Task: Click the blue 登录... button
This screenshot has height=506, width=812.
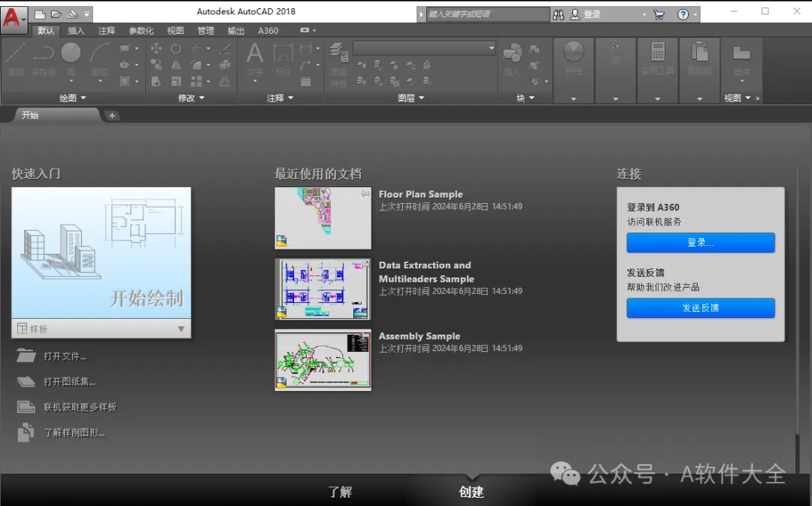Action: [x=701, y=242]
